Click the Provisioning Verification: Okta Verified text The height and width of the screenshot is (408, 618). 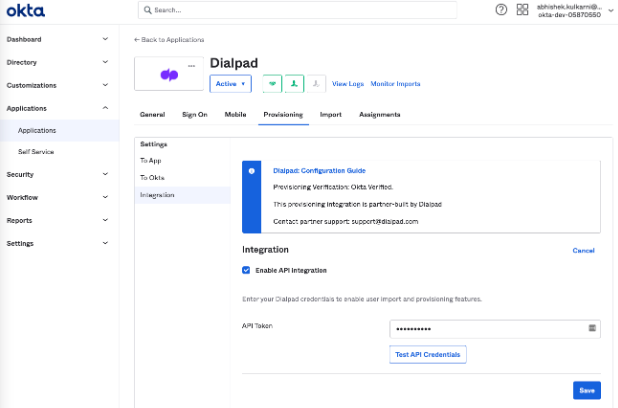333,187
